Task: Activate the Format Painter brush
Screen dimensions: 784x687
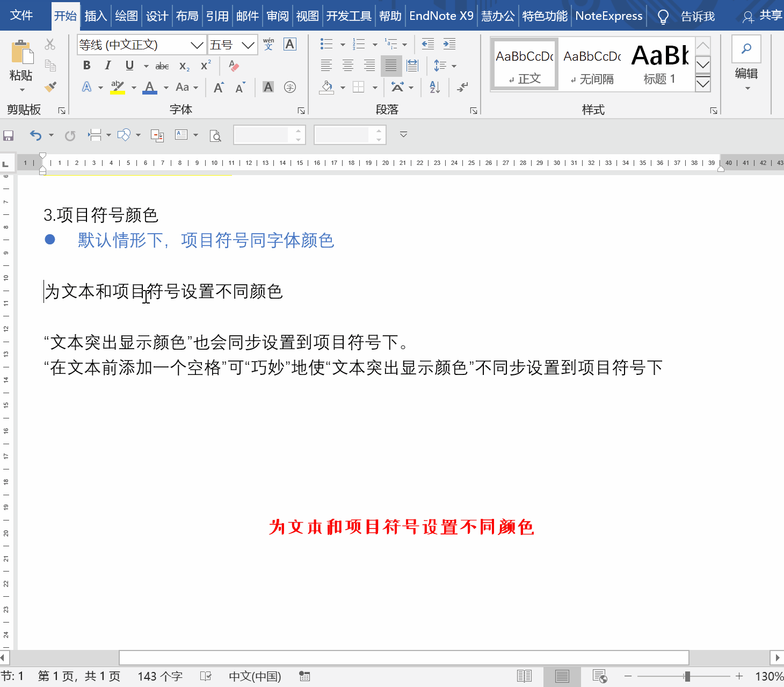Action: point(50,87)
